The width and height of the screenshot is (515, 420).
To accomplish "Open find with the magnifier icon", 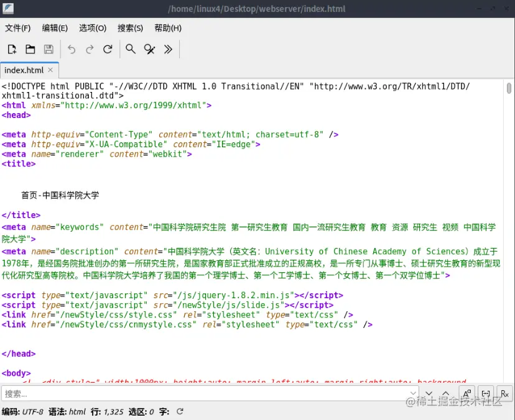I will [131, 49].
